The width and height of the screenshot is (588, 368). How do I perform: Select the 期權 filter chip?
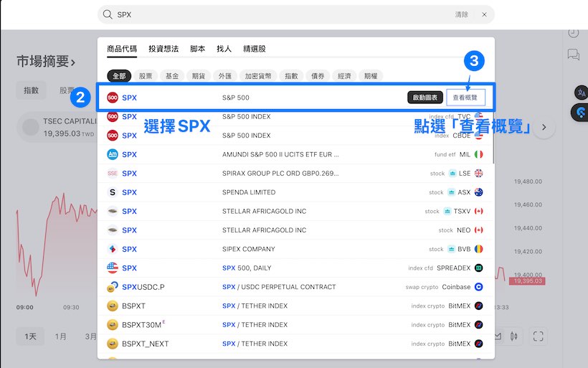tap(371, 76)
